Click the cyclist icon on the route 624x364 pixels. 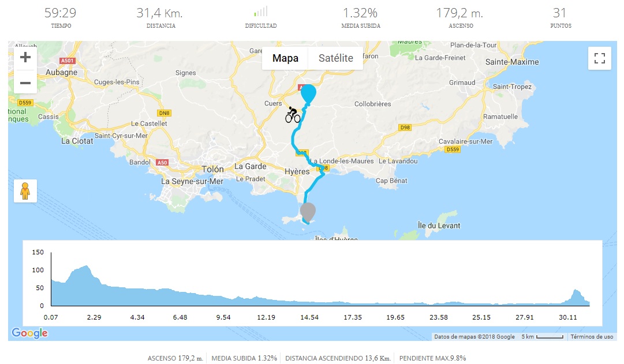293,115
